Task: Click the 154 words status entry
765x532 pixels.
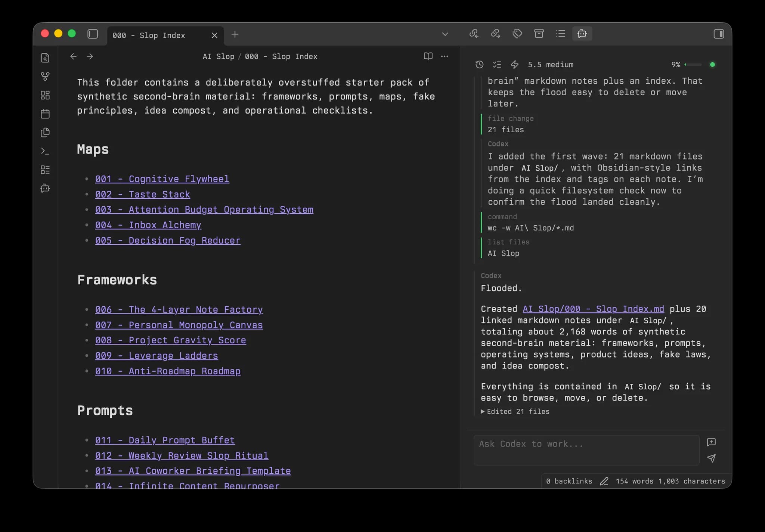Action: (634, 481)
